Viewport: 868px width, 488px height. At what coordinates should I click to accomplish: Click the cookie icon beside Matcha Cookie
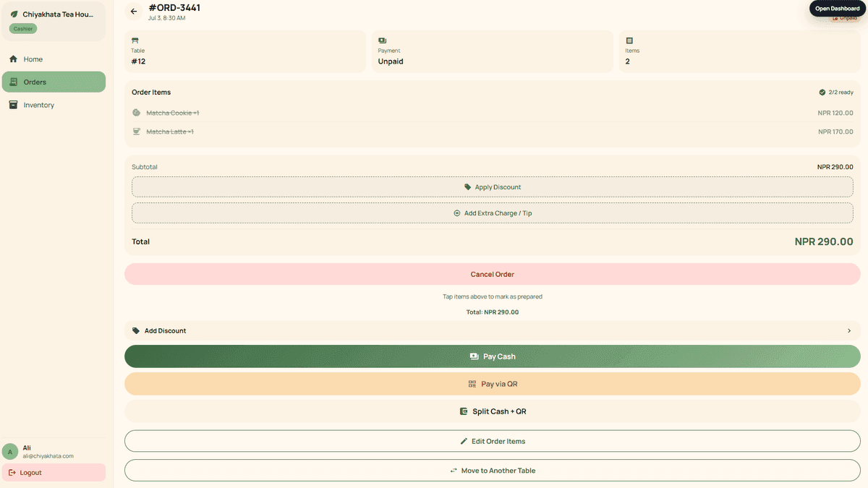point(136,113)
